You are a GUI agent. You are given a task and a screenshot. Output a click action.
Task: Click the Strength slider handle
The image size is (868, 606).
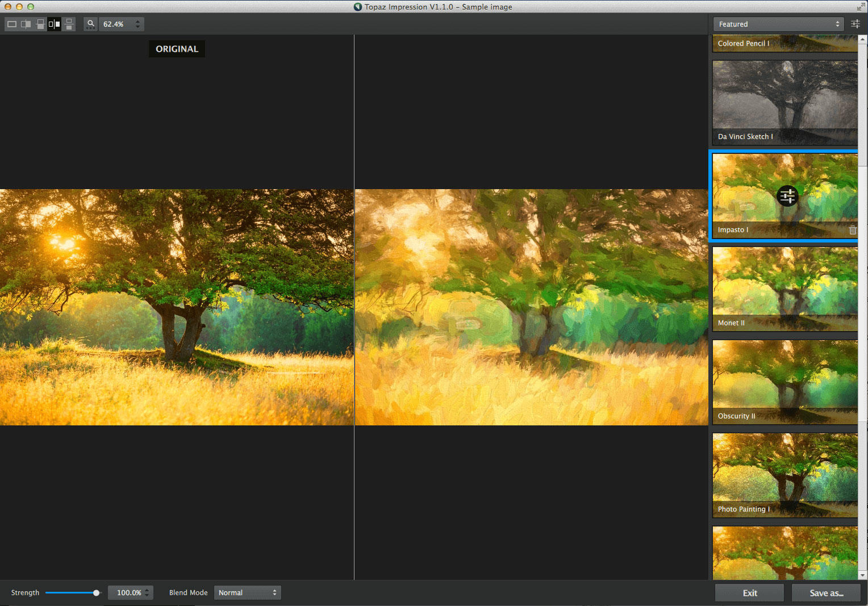click(x=96, y=593)
